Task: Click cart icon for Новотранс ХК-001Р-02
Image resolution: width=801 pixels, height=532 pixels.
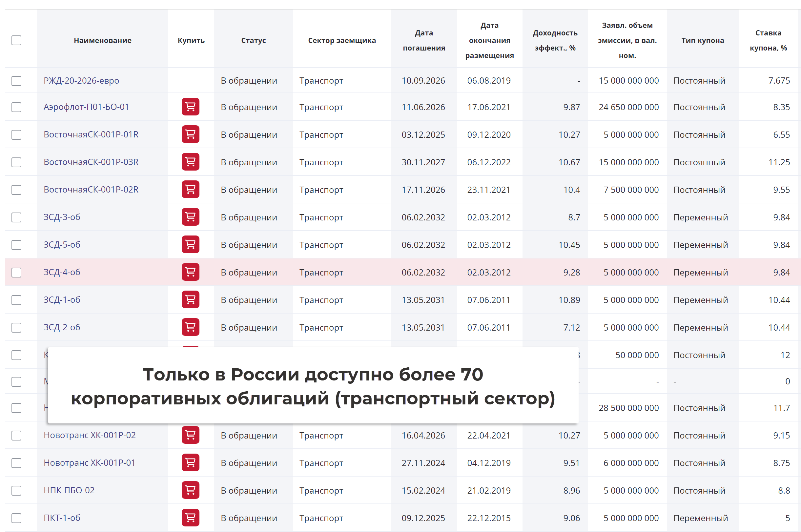Action: 190,435
